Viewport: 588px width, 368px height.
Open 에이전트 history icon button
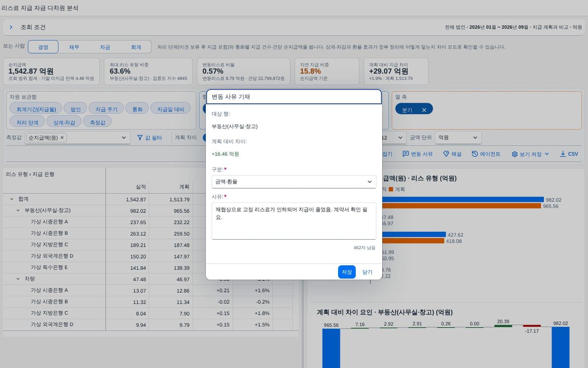pos(486,154)
